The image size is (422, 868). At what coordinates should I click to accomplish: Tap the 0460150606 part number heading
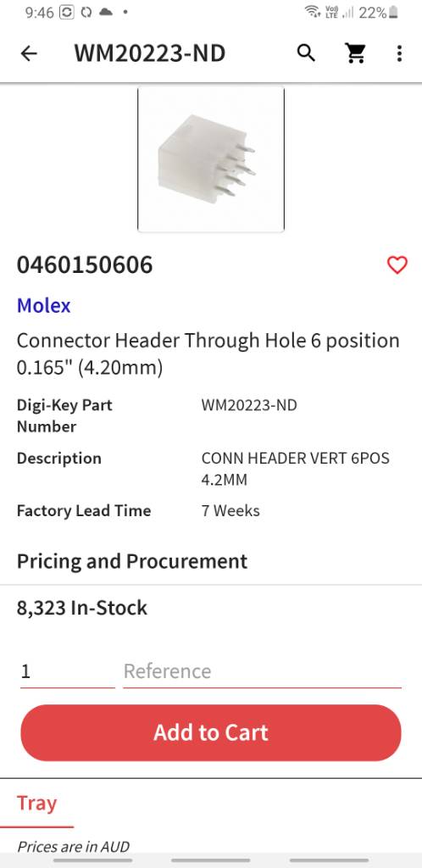[85, 265]
